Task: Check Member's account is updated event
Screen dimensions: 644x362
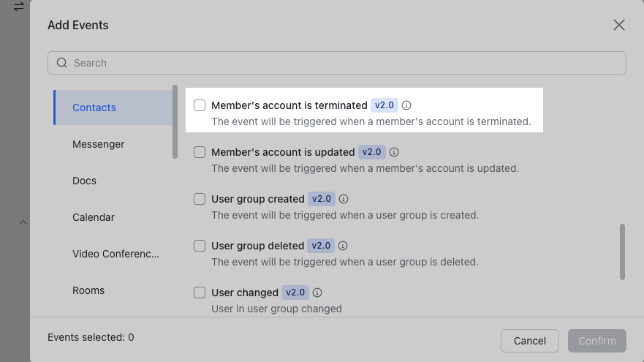Action: point(200,152)
